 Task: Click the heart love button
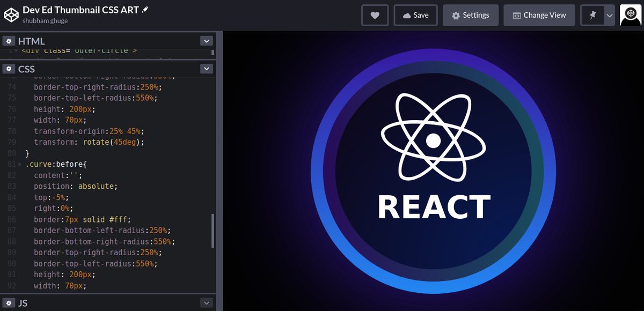(x=375, y=15)
